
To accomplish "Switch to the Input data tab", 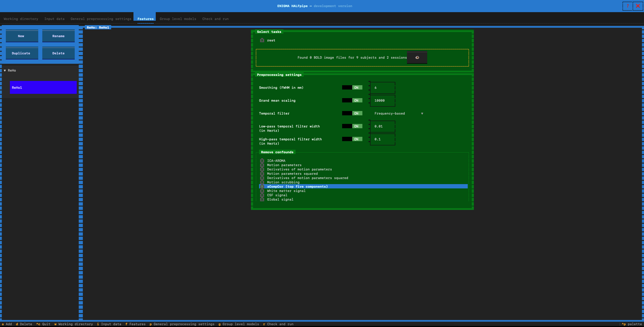I will [x=54, y=19].
